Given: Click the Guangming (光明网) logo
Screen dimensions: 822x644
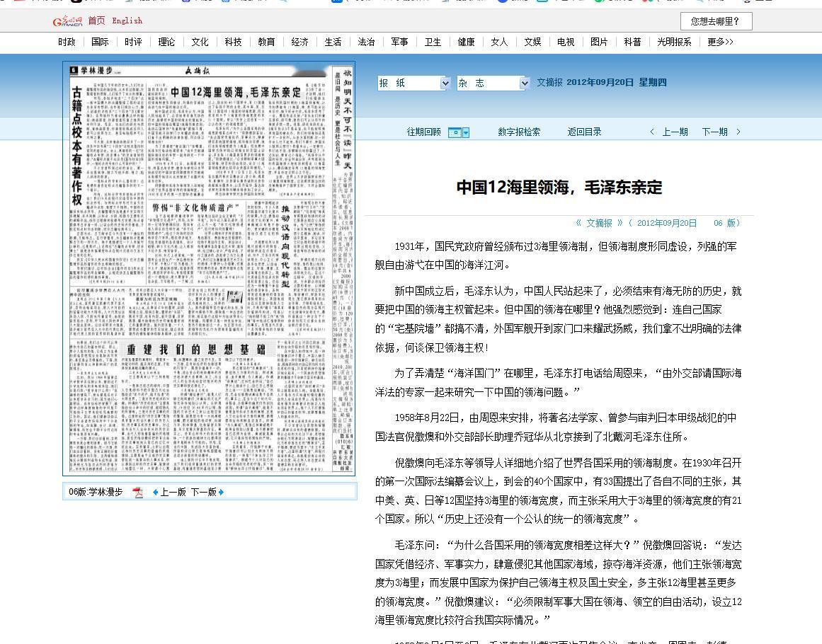Looking at the screenshot, I should pos(68,21).
